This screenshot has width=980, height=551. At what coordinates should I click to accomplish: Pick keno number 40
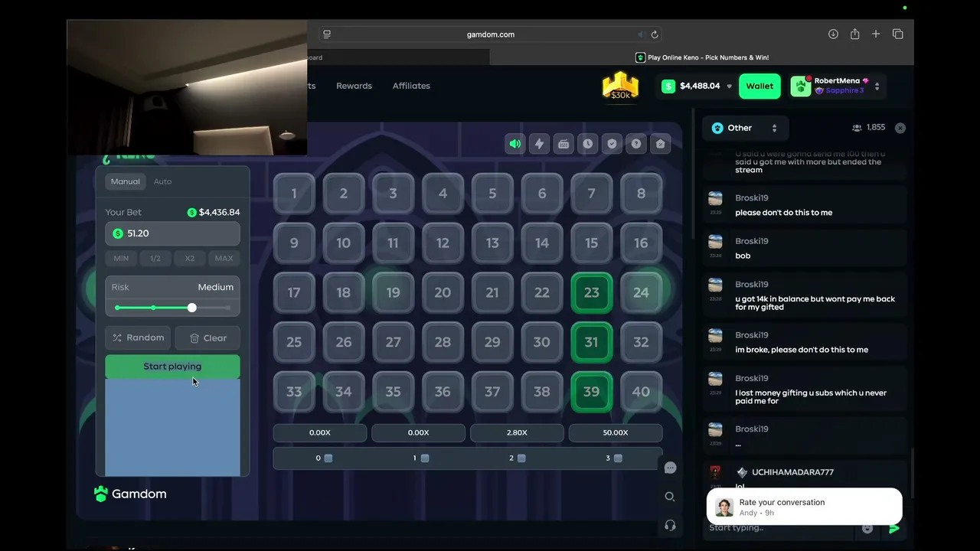pos(641,392)
